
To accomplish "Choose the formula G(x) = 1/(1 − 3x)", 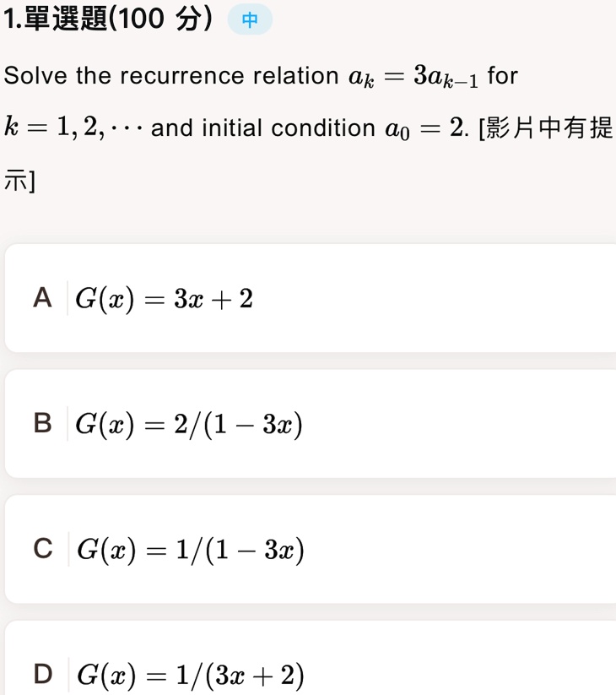I will 191,550.
